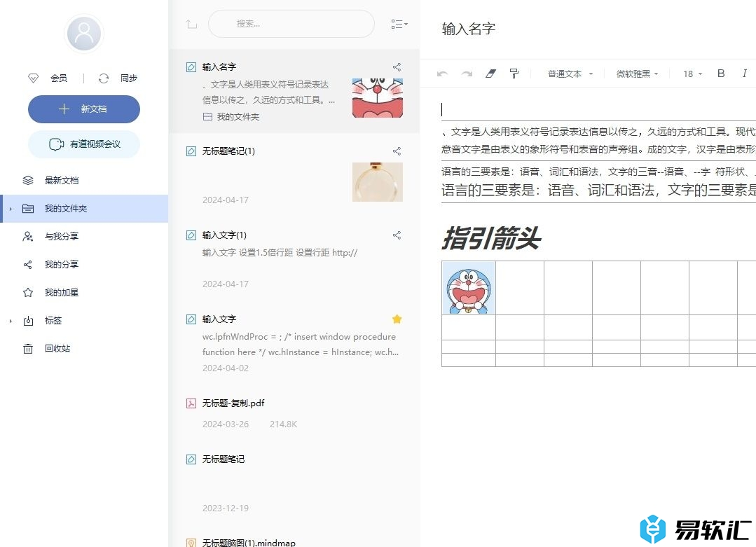Viewport: 756px width, 547px height.
Task: Open the 普通文本 paragraph style dropdown
Action: 570,74
